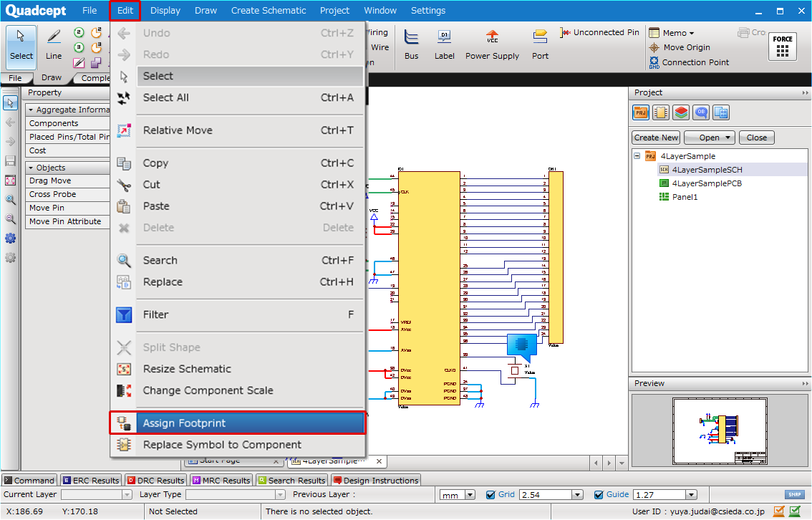Open the Grid value 2.54 dropdown
812x520 pixels.
[578, 495]
